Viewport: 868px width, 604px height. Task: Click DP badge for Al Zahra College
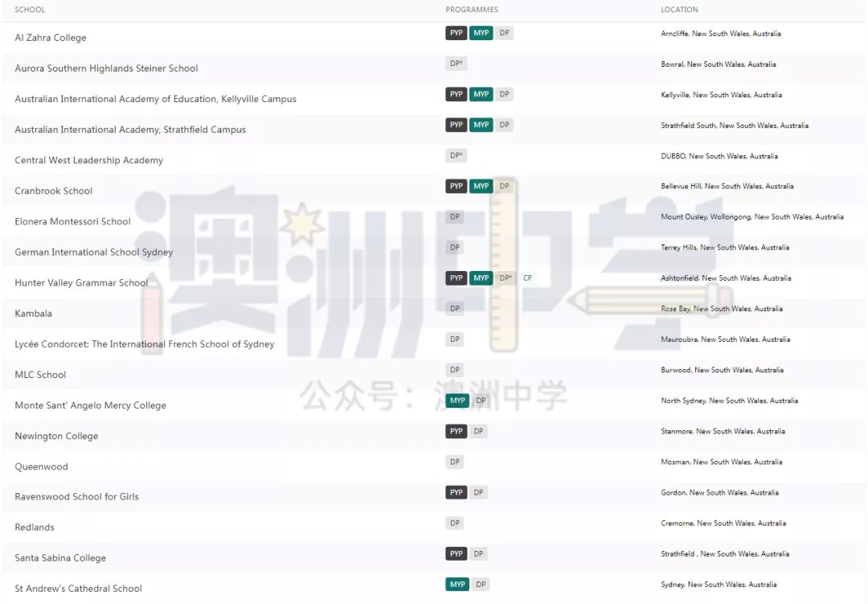click(504, 33)
